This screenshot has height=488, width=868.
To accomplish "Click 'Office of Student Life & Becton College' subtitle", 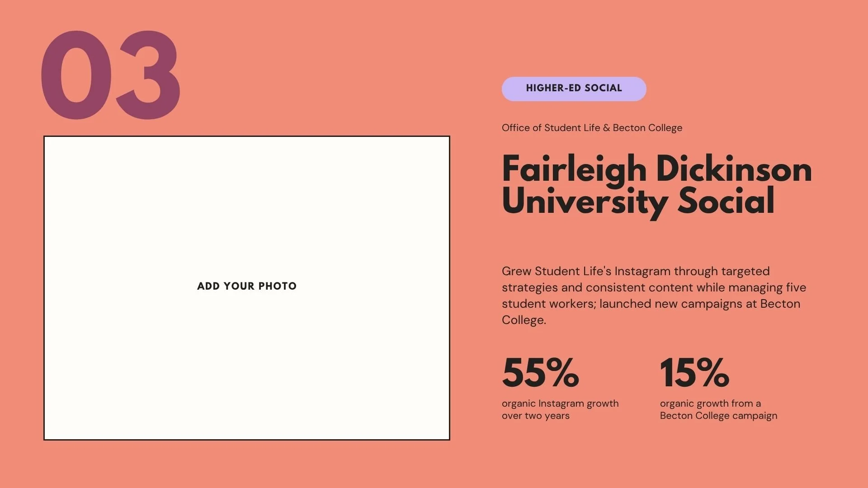I will click(592, 128).
